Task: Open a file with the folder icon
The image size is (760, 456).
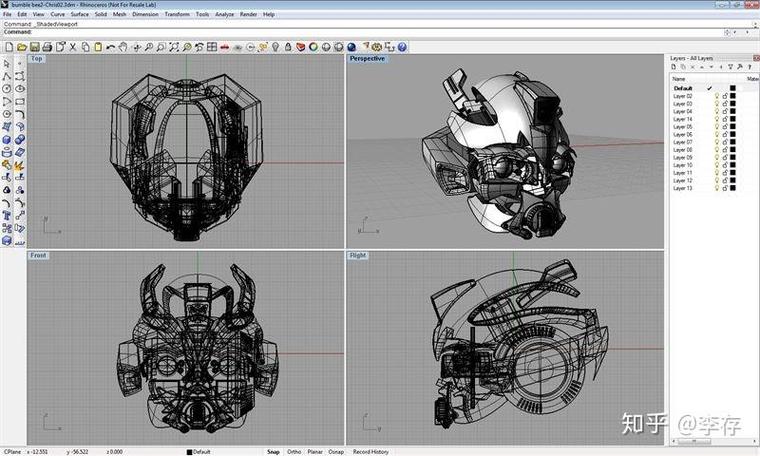Action: click(x=22, y=47)
